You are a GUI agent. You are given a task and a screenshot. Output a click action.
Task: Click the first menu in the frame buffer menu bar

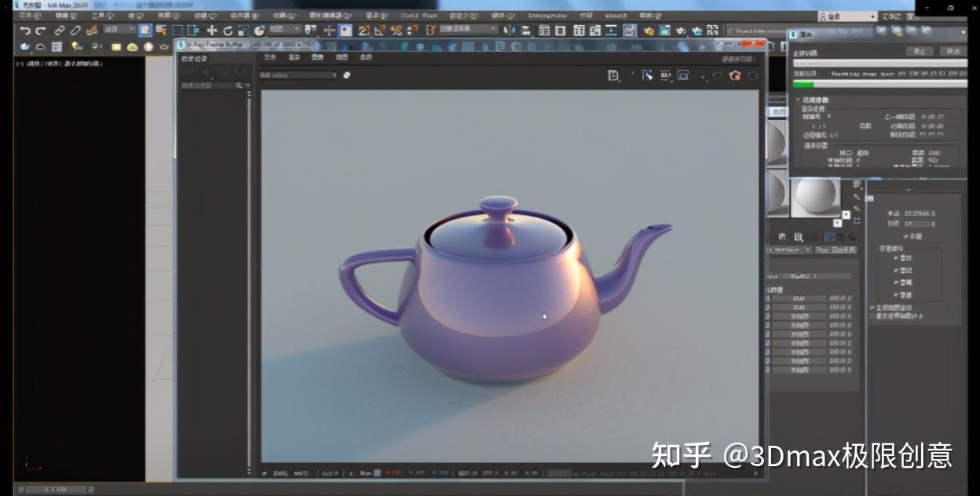click(x=270, y=57)
